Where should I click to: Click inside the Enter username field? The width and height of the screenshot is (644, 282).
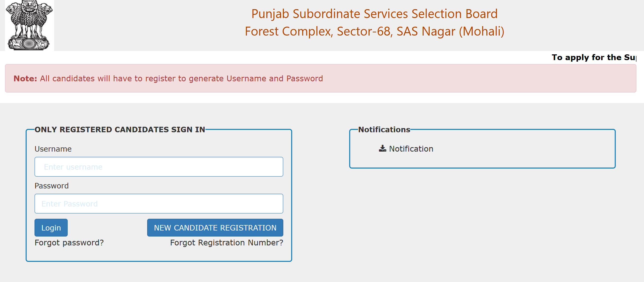[x=159, y=166]
